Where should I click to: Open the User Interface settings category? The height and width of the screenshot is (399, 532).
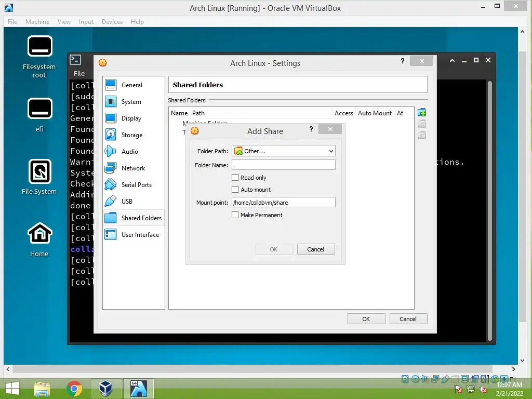tap(134, 235)
